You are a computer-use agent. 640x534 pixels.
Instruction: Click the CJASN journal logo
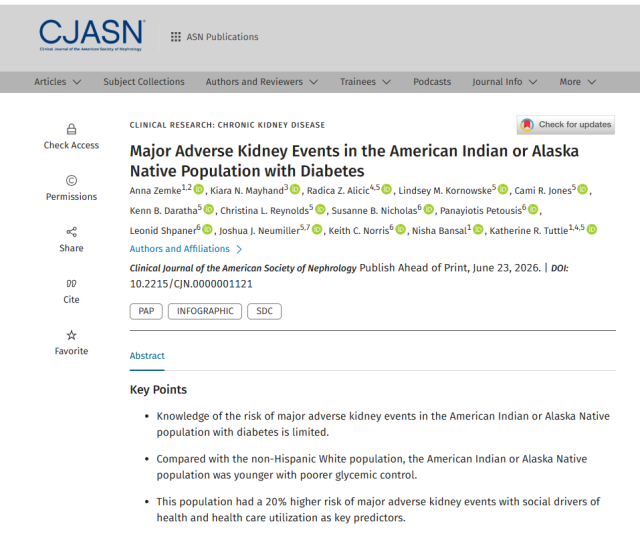pyautogui.click(x=91, y=35)
